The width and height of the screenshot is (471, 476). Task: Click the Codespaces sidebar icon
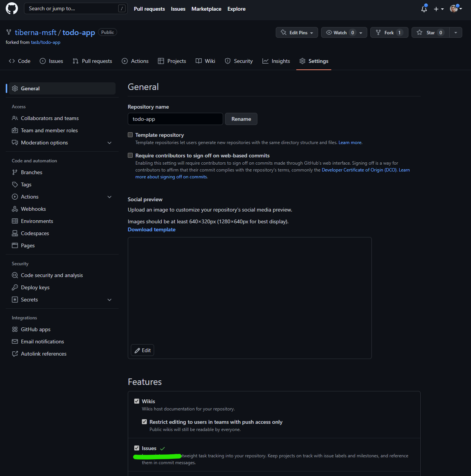pyautogui.click(x=14, y=233)
